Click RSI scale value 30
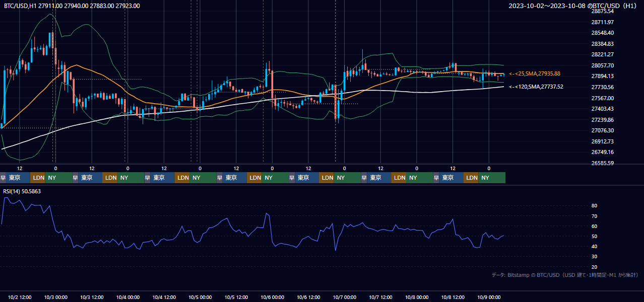 click(595, 257)
